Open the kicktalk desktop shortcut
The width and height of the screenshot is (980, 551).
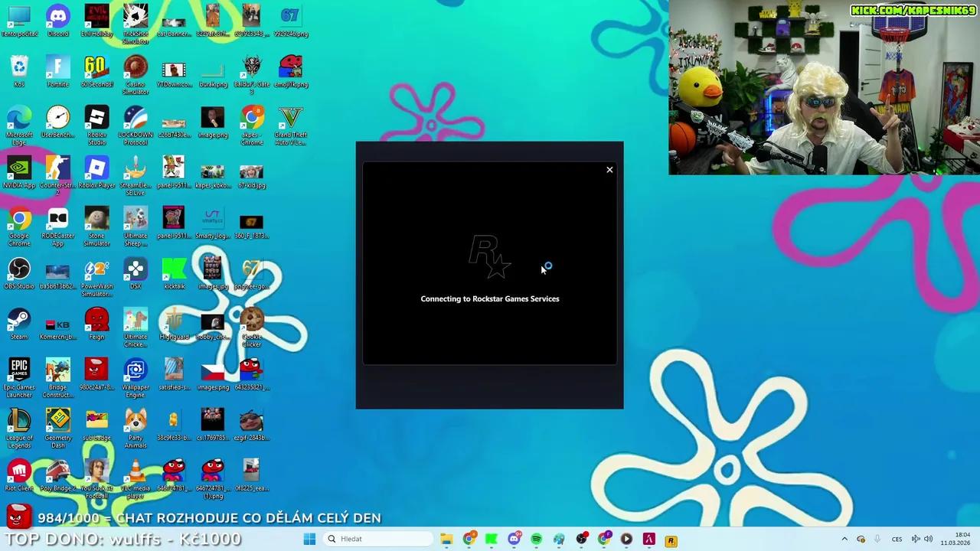pos(174,274)
